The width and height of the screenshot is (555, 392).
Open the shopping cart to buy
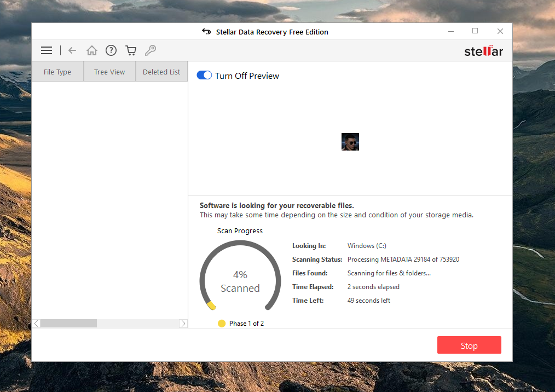coord(131,50)
